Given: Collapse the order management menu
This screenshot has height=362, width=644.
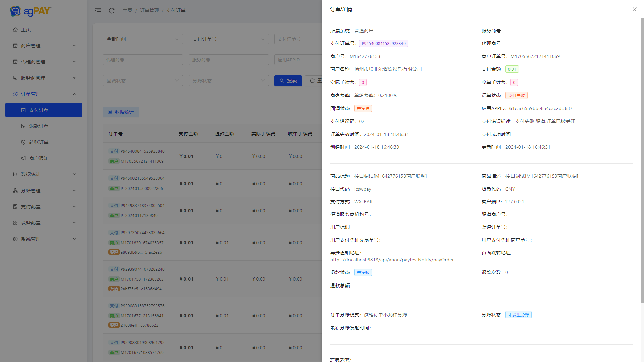Looking at the screenshot, I should [44, 94].
